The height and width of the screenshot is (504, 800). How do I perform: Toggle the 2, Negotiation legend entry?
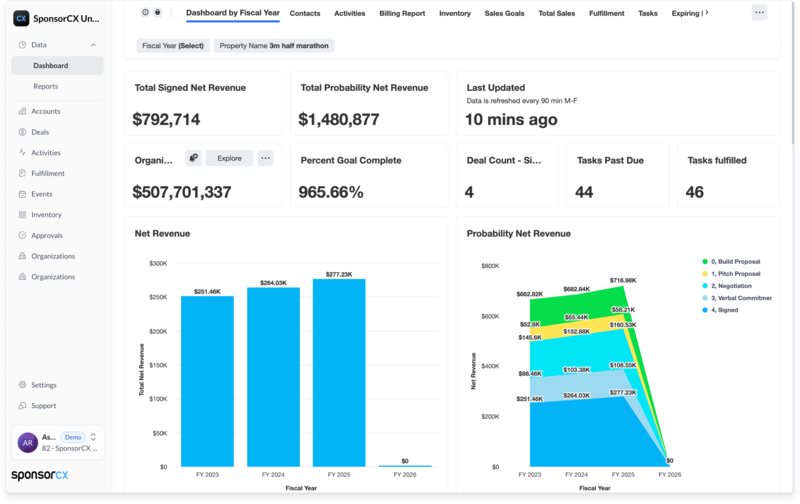(x=727, y=286)
